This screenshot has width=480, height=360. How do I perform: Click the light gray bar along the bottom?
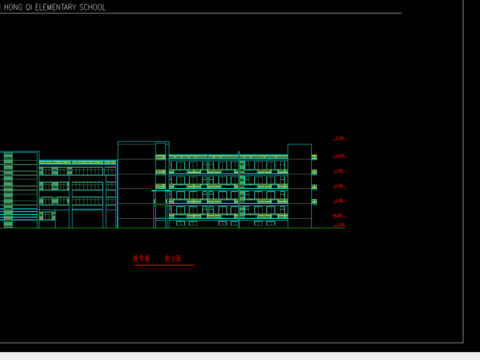pyautogui.click(x=240, y=356)
